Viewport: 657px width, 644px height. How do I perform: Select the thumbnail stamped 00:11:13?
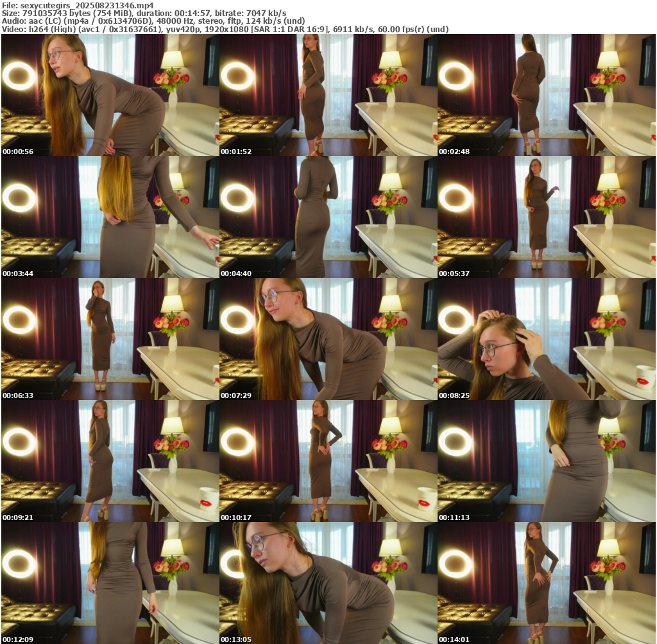547,461
